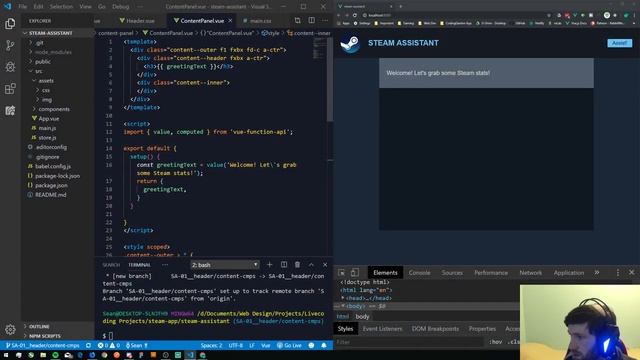Open the Selection menu

click(x=61, y=7)
